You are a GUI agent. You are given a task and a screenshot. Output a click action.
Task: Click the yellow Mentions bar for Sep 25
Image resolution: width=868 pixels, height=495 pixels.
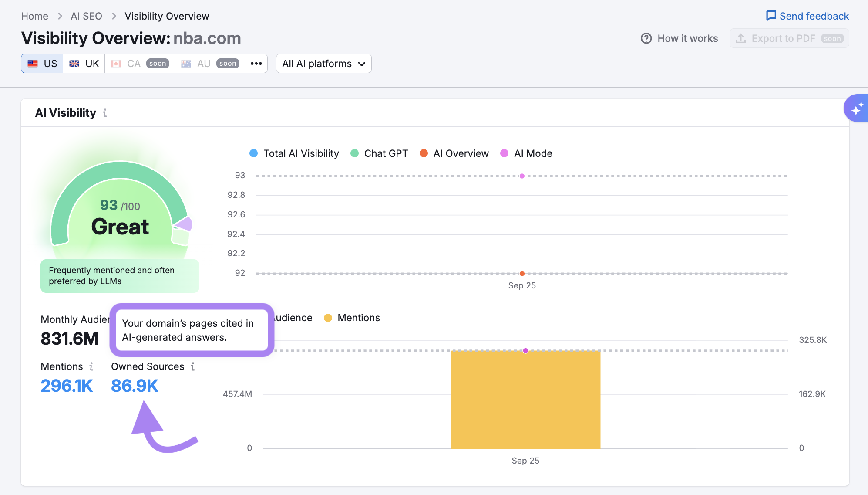click(525, 400)
